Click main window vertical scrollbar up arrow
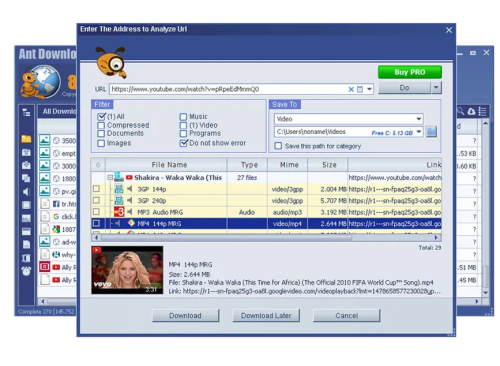Image resolution: width=500 pixels, height=366 pixels. (x=486, y=123)
